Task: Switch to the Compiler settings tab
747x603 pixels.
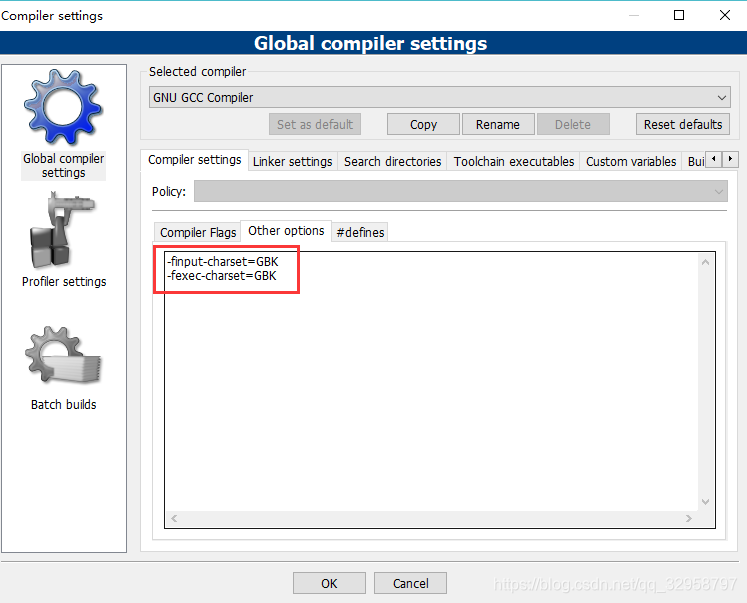Action: pyautogui.click(x=194, y=160)
